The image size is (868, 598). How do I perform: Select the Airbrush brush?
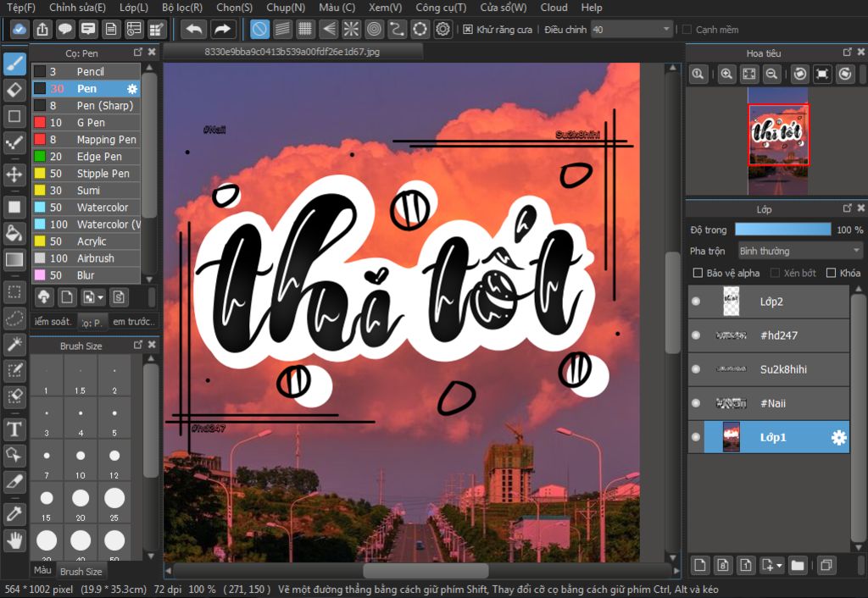coord(86,258)
